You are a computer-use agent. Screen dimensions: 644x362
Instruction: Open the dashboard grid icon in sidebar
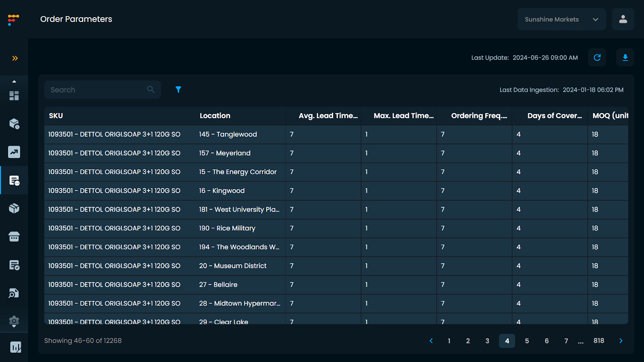[x=14, y=96]
